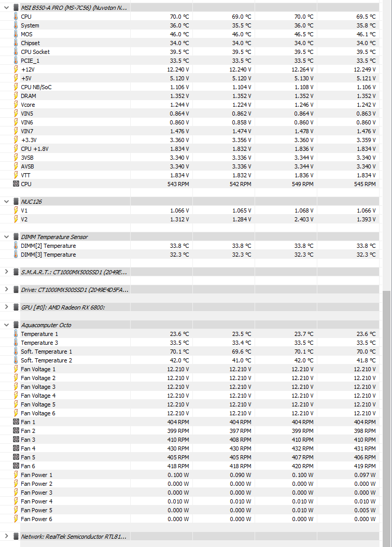392x547 pixels.
Task: Select the Fan 3 row label
Action: click(x=28, y=440)
